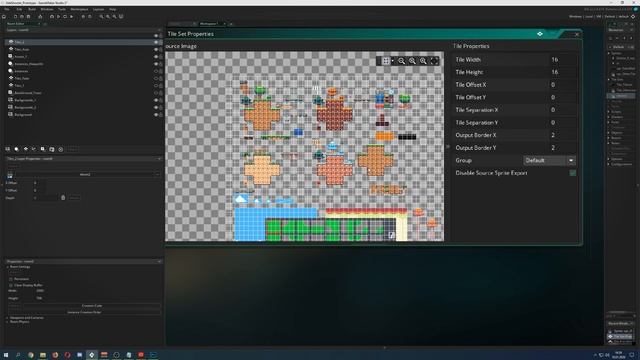Create a new layer folder
Image resolution: width=640 pixels, height=360 pixels.
[52, 149]
